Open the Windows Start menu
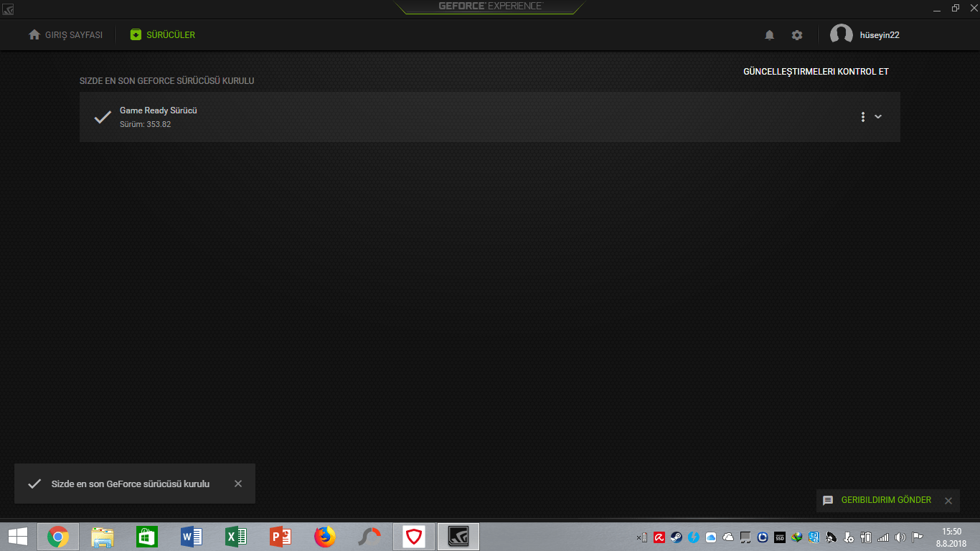Screen dimensions: 980x551 tap(18, 537)
